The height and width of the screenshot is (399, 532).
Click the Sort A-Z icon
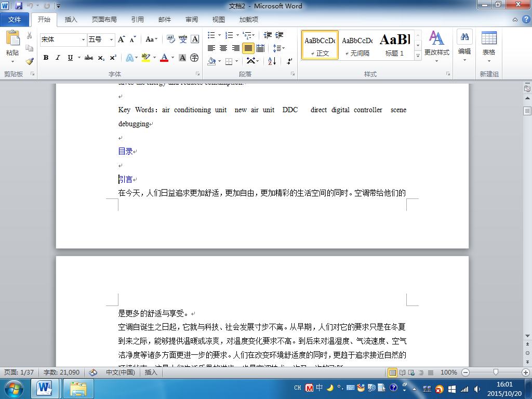click(x=272, y=61)
